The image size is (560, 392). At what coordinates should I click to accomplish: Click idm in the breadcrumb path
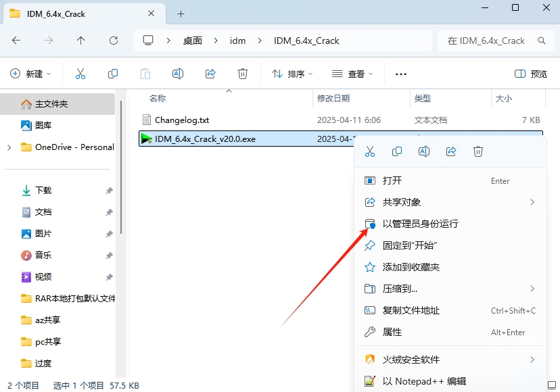pos(237,41)
